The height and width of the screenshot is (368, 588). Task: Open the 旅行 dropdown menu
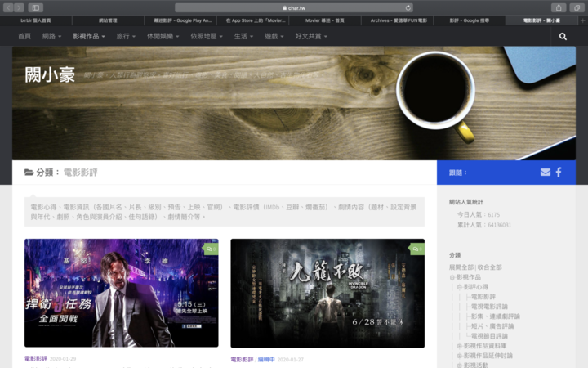click(126, 37)
